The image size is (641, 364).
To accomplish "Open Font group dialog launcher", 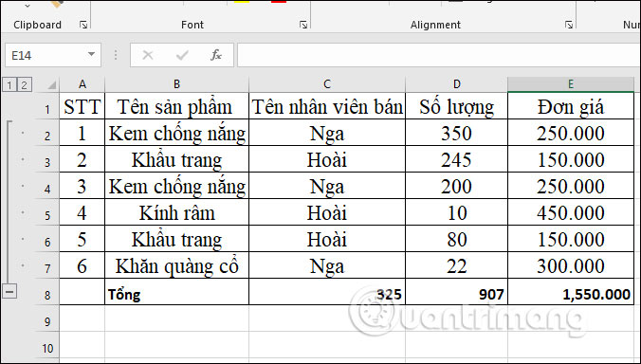I will tap(303, 25).
